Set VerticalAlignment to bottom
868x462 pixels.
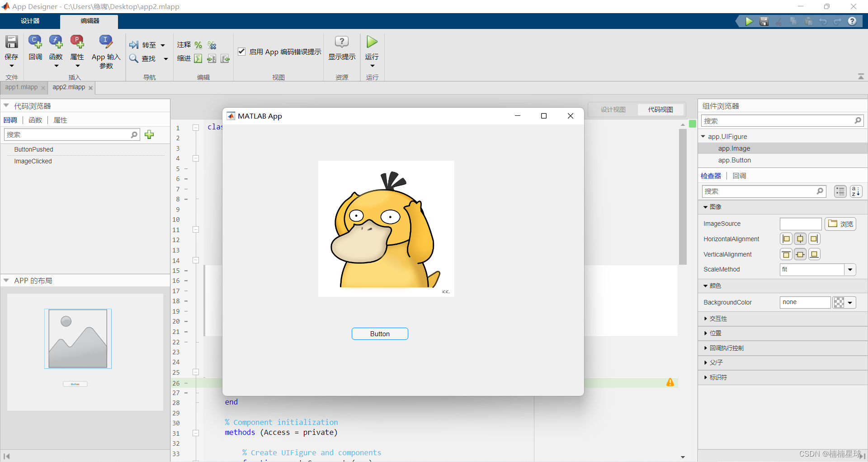[814, 254]
